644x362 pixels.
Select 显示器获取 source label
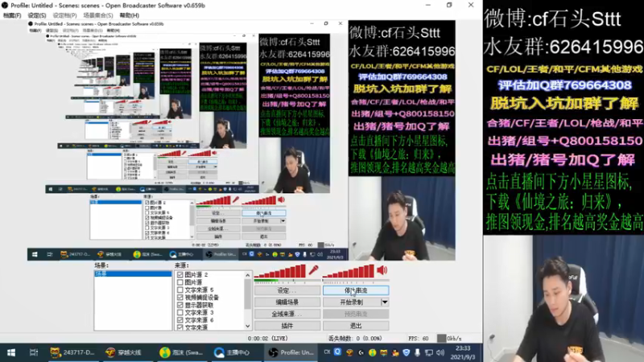pos(199,305)
